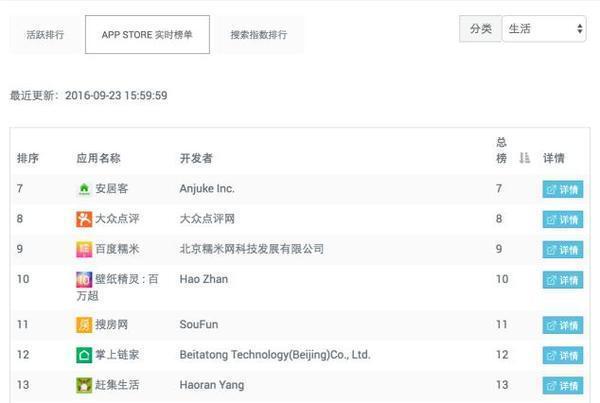Screen dimensions: 600x403
Task: Click the 排序 column header
Action: click(x=28, y=158)
